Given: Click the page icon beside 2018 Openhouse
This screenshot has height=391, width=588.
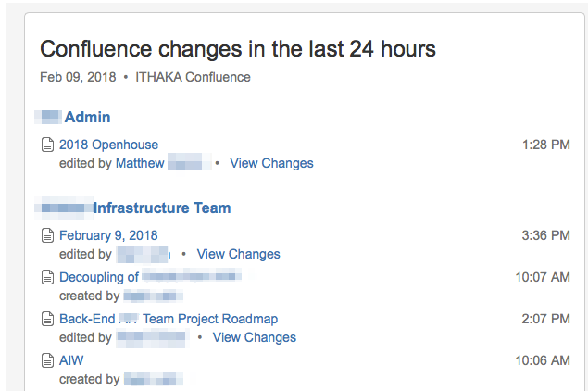Looking at the screenshot, I should point(47,145).
